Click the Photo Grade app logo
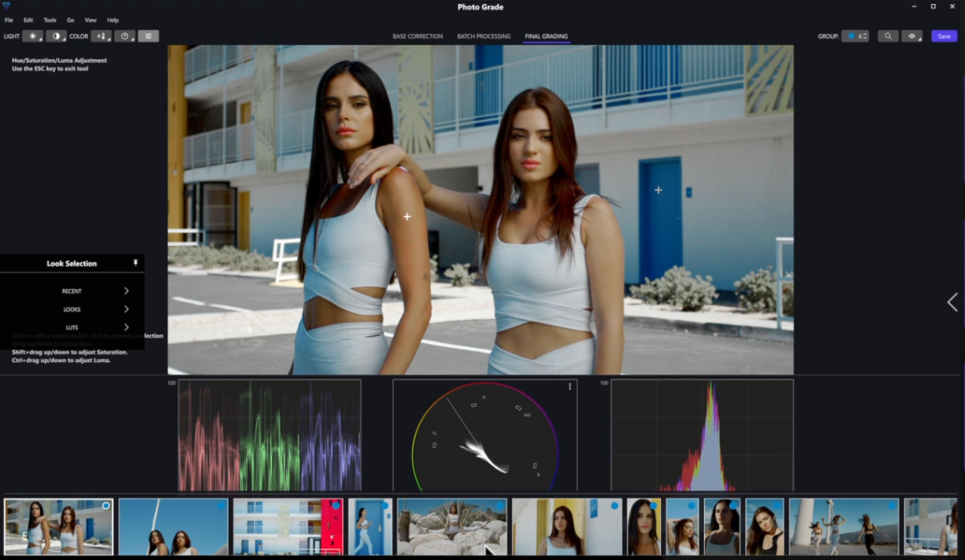 [x=6, y=6]
